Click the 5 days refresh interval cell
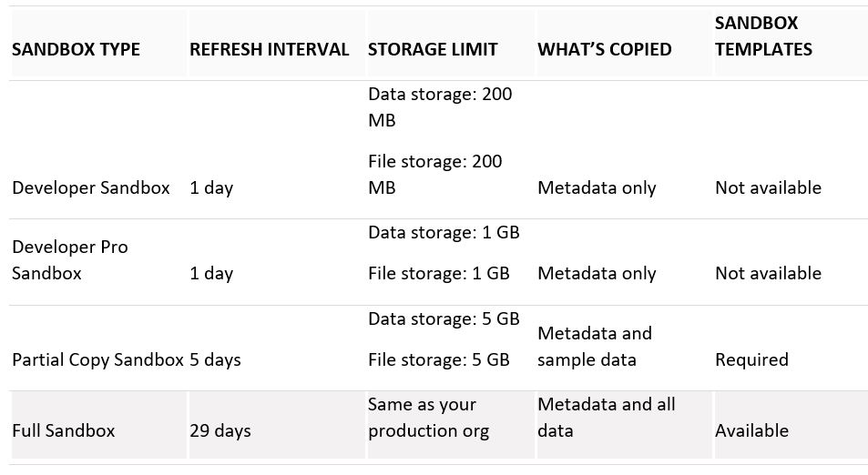 pyautogui.click(x=215, y=359)
